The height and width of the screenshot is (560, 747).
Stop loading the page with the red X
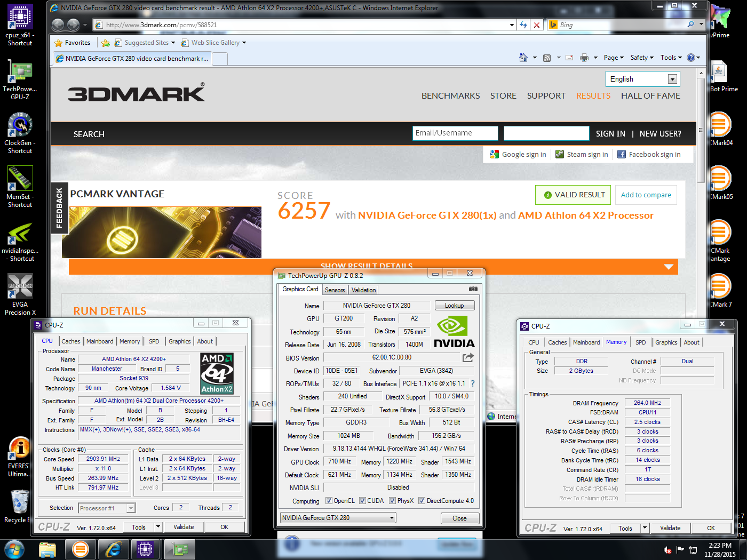[537, 25]
